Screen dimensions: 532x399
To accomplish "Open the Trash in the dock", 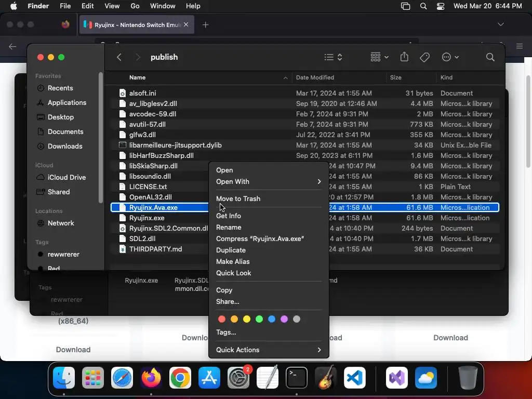I will click(x=468, y=378).
